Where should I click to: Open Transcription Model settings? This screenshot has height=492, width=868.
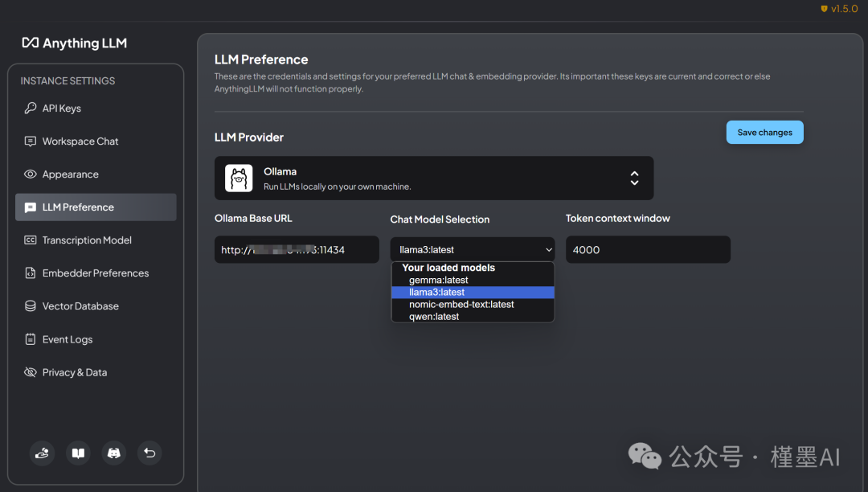point(96,240)
